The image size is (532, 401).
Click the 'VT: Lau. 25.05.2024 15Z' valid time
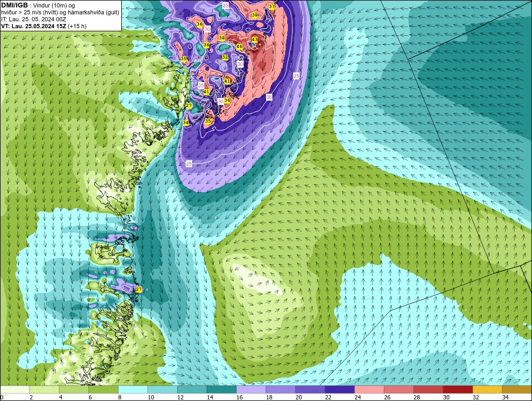click(x=34, y=26)
